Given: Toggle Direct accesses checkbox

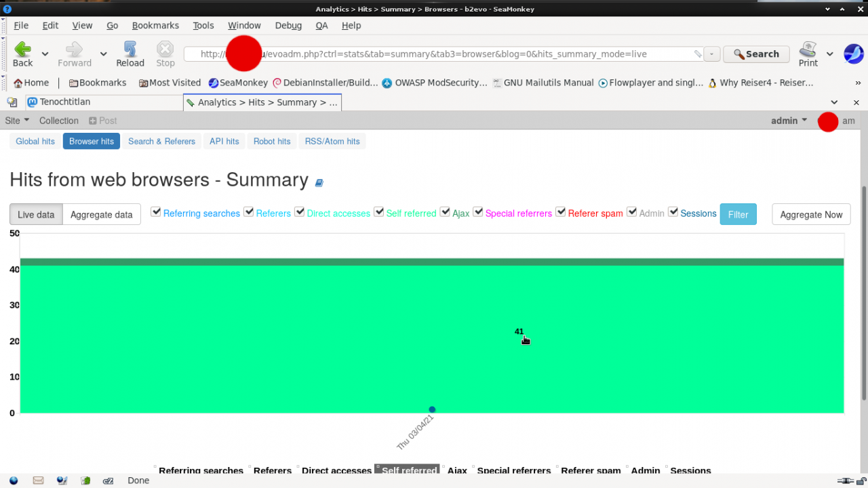Looking at the screenshot, I should click(x=300, y=212).
